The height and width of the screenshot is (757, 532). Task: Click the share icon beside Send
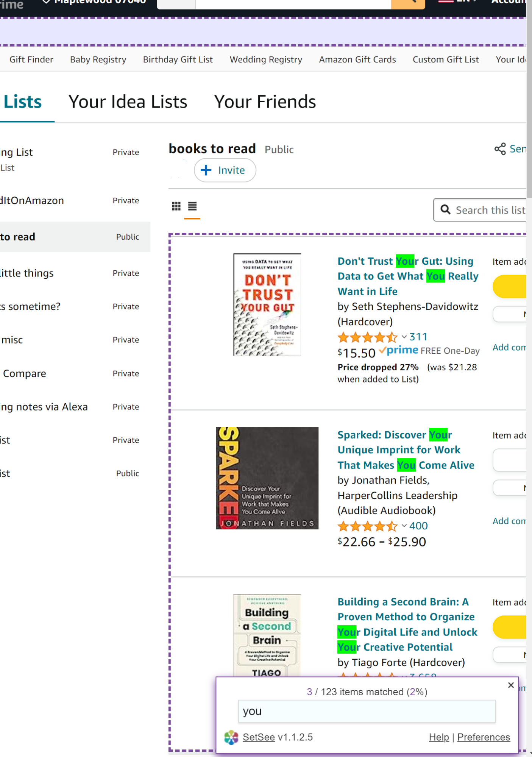(x=500, y=149)
